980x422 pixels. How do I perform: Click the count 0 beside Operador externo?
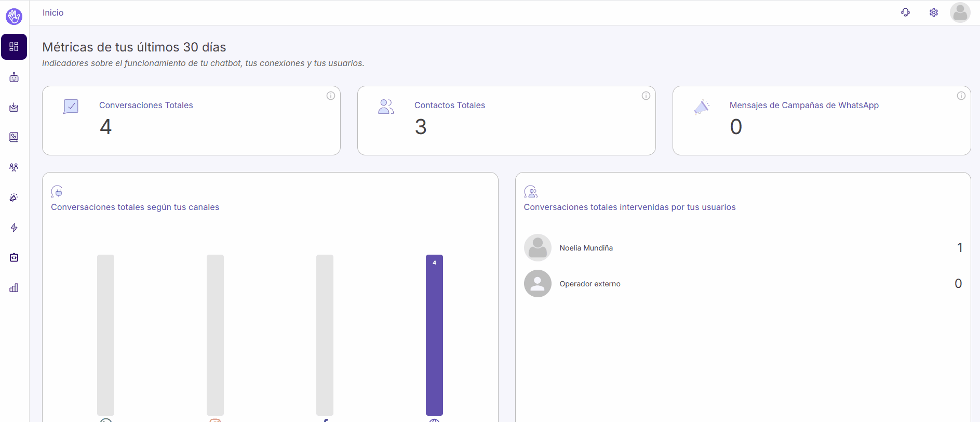click(958, 283)
